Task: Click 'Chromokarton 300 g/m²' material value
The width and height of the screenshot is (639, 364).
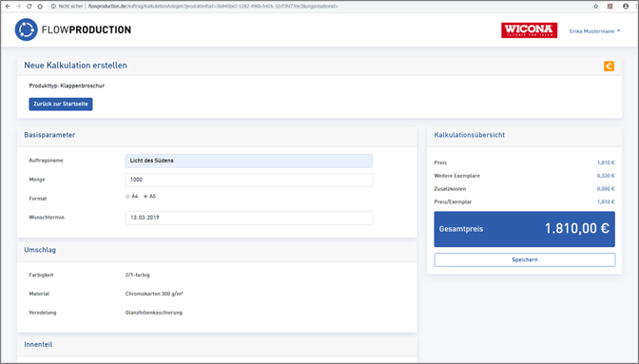Action: point(154,294)
